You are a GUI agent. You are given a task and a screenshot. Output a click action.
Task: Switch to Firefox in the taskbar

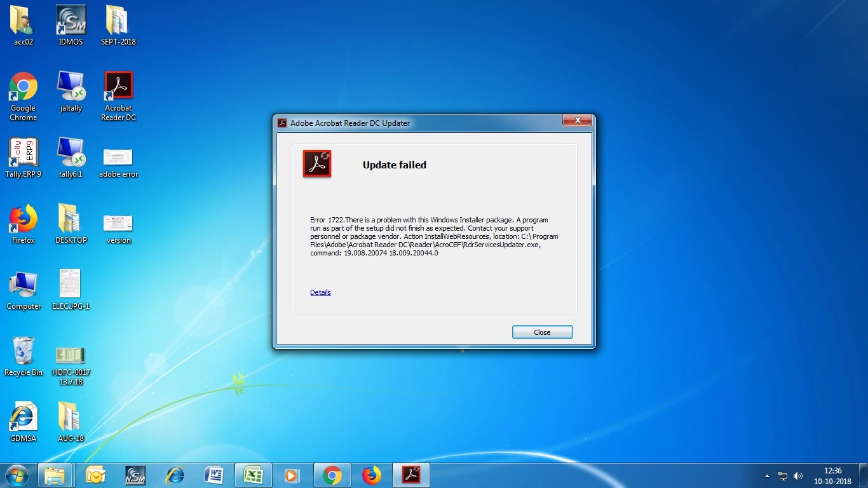[372, 475]
